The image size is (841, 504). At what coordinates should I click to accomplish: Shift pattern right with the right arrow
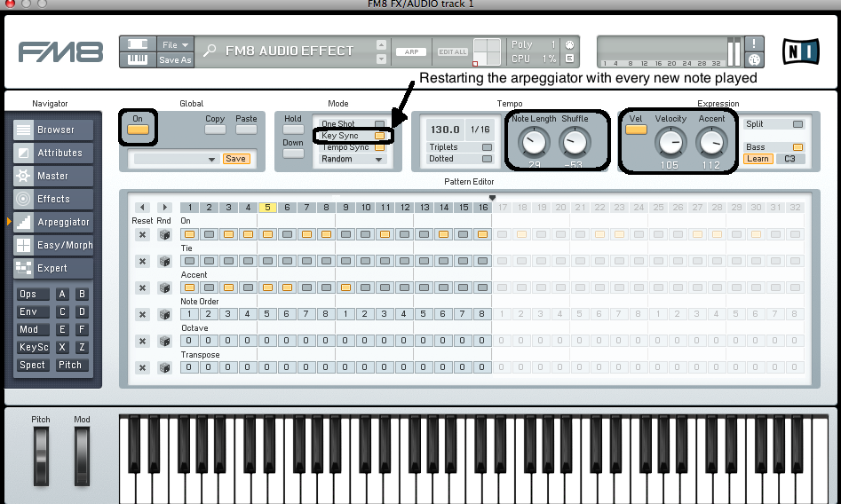[x=164, y=207]
